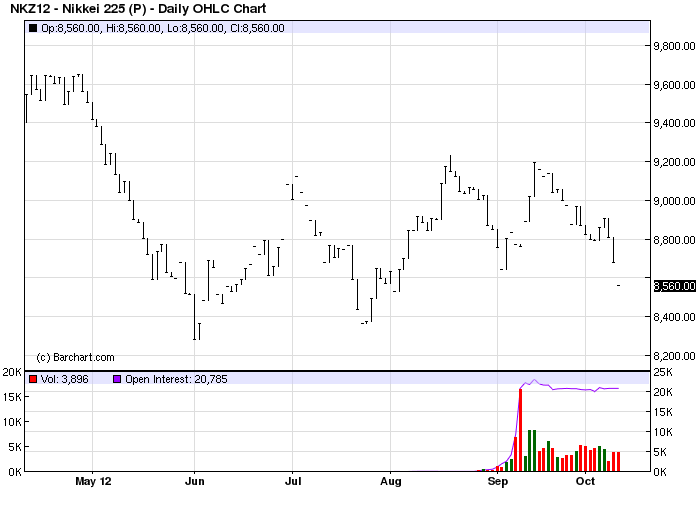Click the 'Lo:8,560.00' legend value
700x512 pixels.
(196, 28)
